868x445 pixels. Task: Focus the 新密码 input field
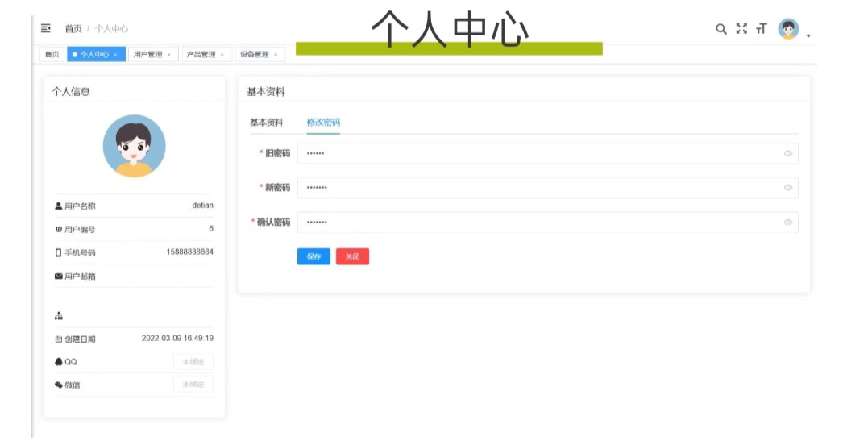click(x=540, y=188)
